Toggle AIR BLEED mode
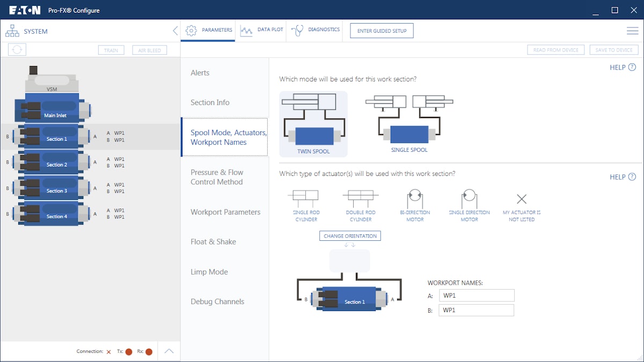The image size is (644, 362). pos(149,50)
